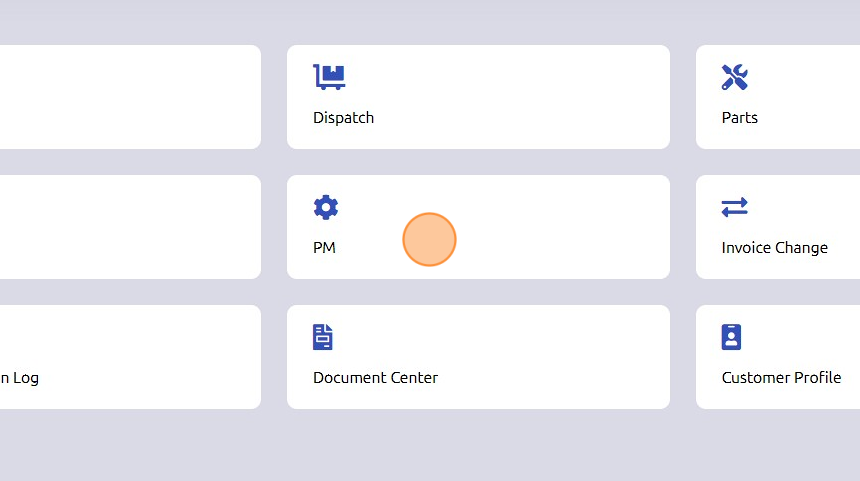Open the PM text label
860x481 pixels.
coord(324,248)
